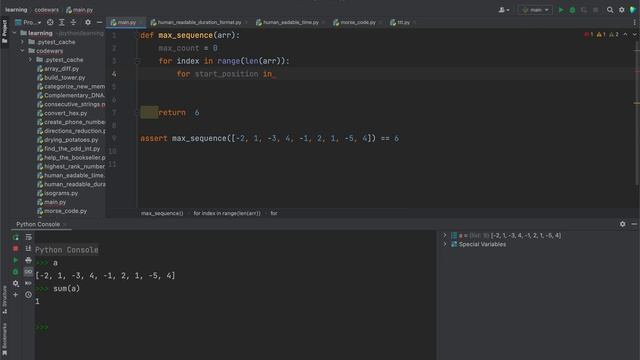640x360 pixels.
Task: Open the main run configuration dropdown
Action: 535,10
